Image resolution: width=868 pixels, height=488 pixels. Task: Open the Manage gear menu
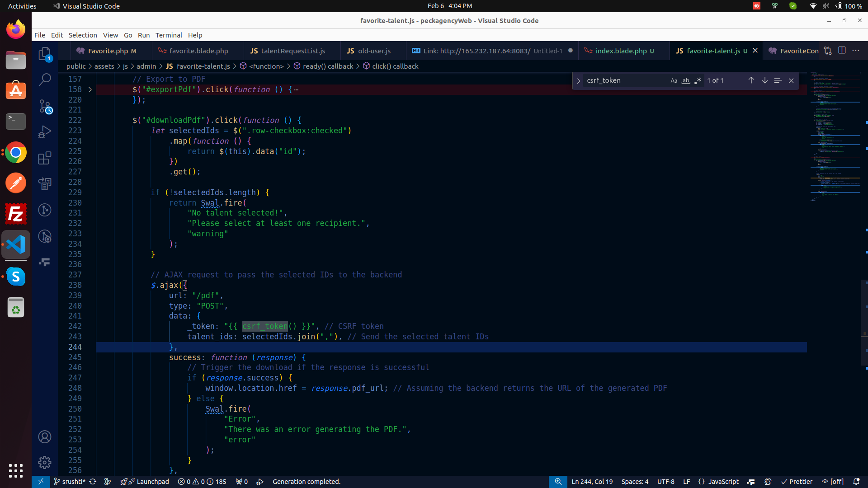(x=44, y=462)
